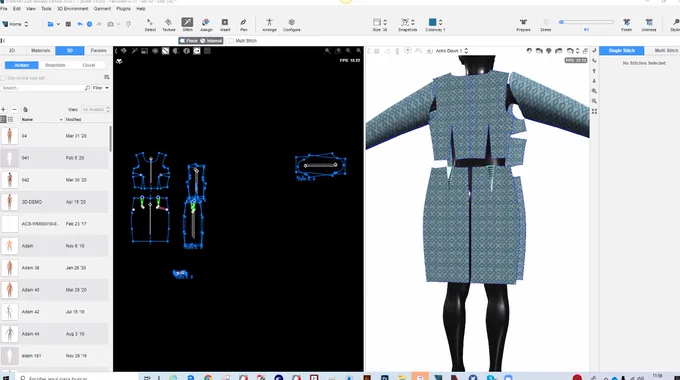Collapse the left panel with the arrow toggle

tap(3, 41)
